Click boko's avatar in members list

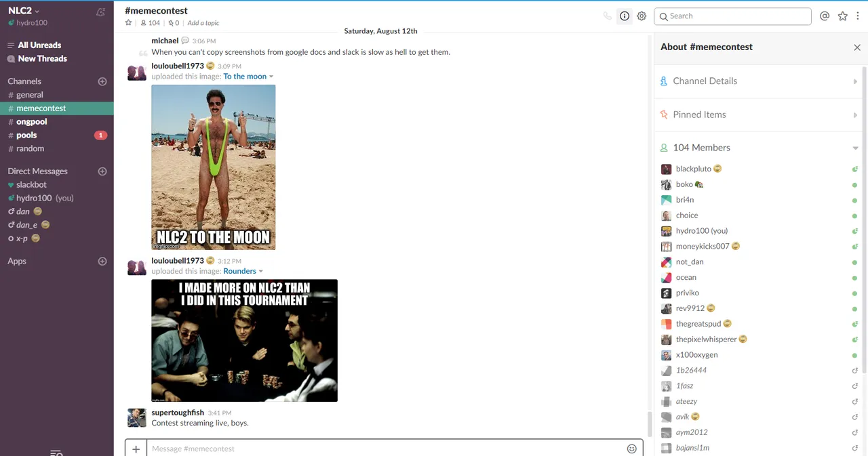click(667, 184)
